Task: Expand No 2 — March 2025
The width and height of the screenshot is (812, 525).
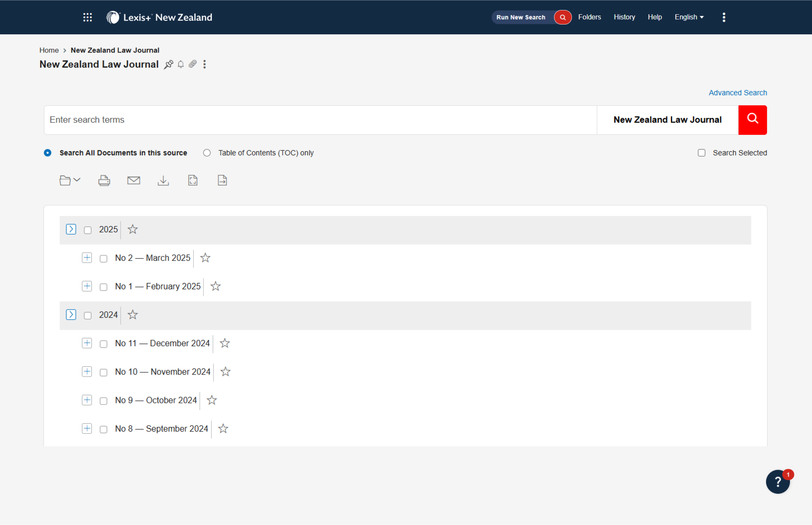Action: 87,258
